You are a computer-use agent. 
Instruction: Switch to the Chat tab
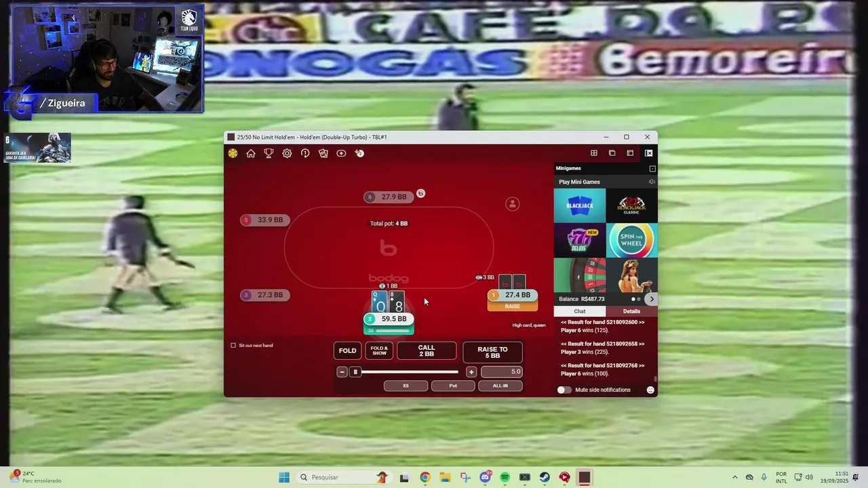pos(580,311)
